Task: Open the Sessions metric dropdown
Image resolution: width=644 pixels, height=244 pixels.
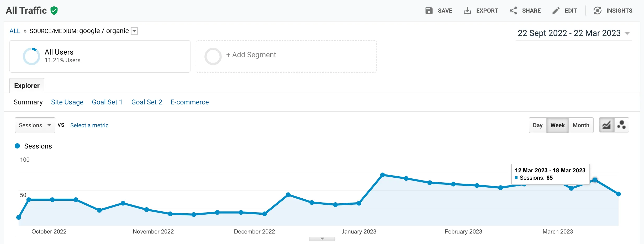Action: point(35,125)
